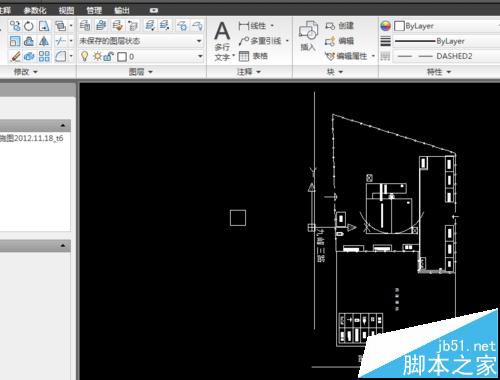This screenshot has height=380, width=500.
Task: Click Edit block 编辑
Action: tap(339, 41)
